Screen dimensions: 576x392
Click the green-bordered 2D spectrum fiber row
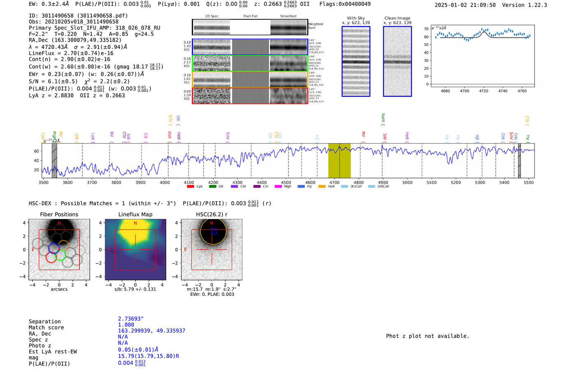tap(250, 63)
